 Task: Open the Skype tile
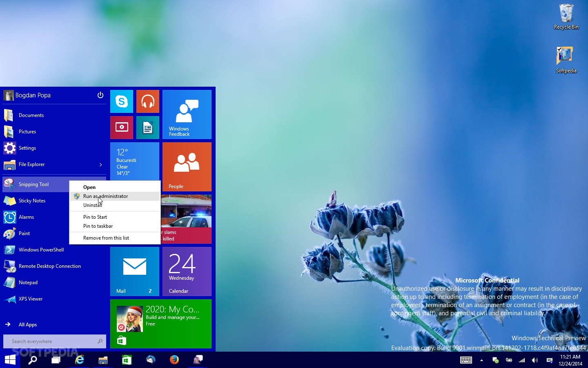(122, 101)
